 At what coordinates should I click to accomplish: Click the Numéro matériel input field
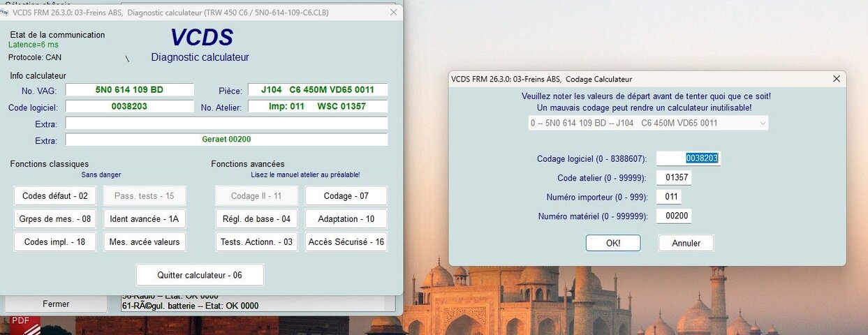675,216
